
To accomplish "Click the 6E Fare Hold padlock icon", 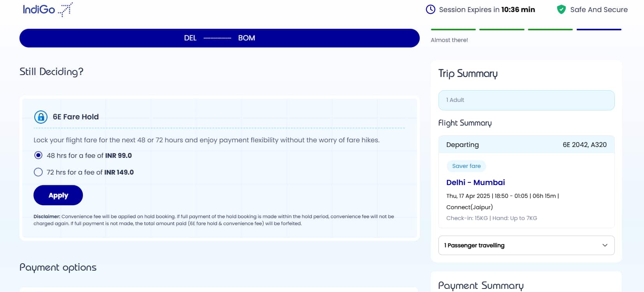I will (x=41, y=117).
